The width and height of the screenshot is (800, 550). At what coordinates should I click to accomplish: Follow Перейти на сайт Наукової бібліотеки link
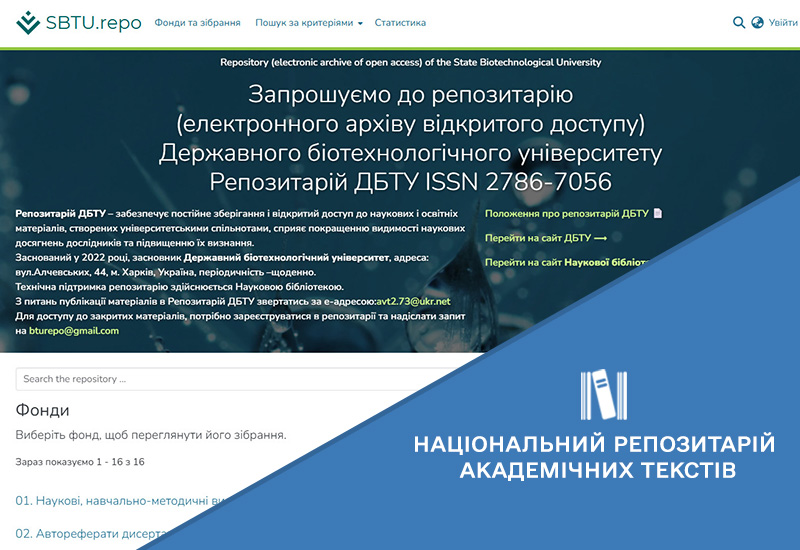(566, 262)
